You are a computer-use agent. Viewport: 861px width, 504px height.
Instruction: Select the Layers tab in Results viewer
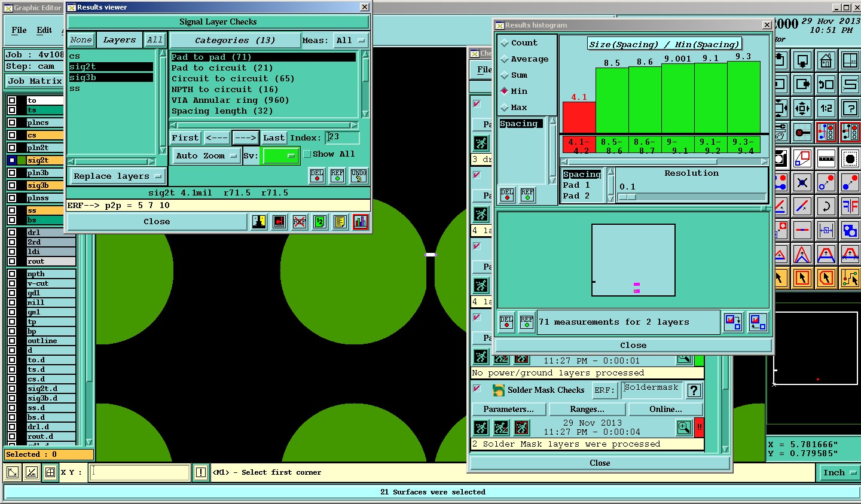click(x=120, y=40)
